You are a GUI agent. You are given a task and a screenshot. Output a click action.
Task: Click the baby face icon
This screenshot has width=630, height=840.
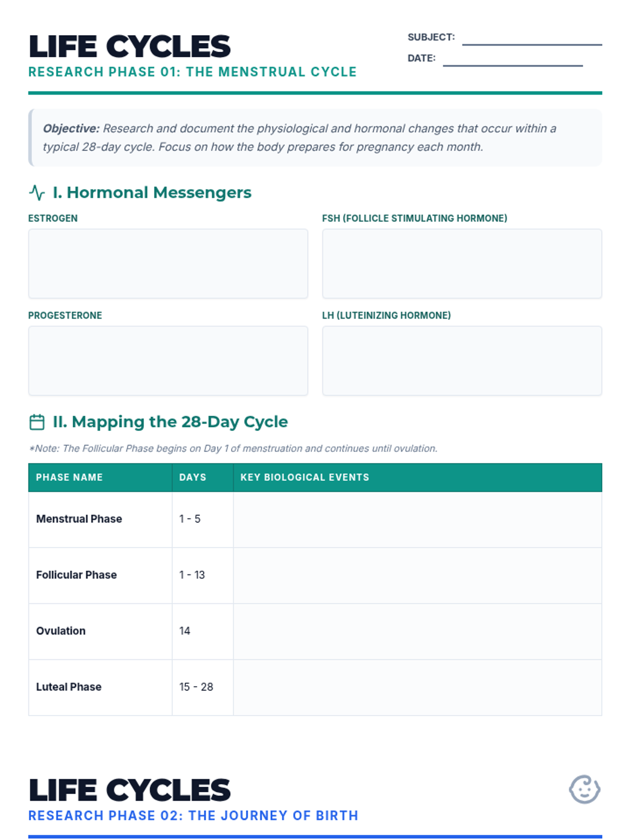(x=584, y=789)
